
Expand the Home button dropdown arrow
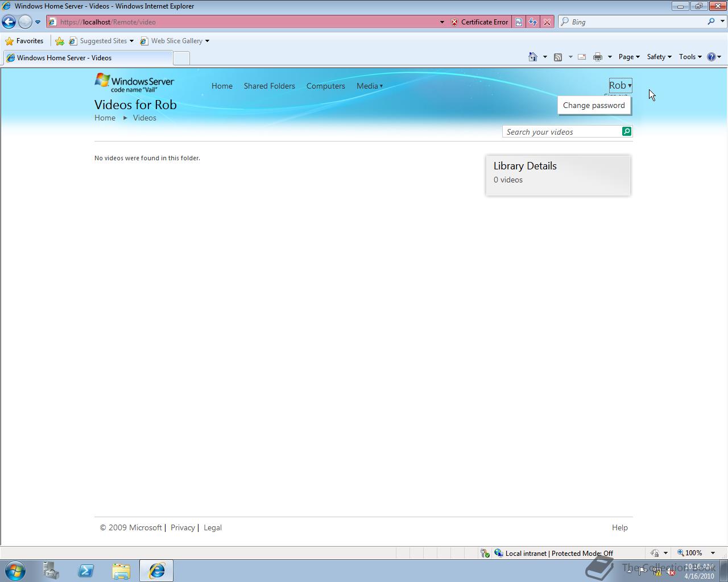point(545,57)
